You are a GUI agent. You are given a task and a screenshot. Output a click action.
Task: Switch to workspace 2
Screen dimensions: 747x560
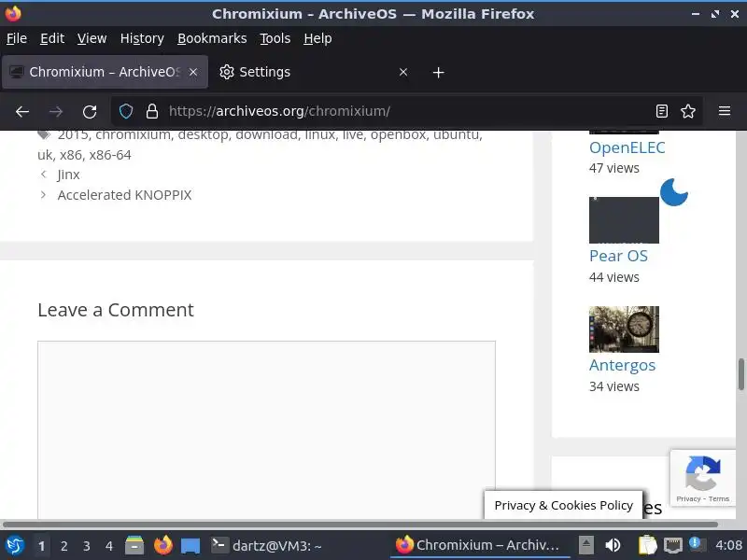63,546
